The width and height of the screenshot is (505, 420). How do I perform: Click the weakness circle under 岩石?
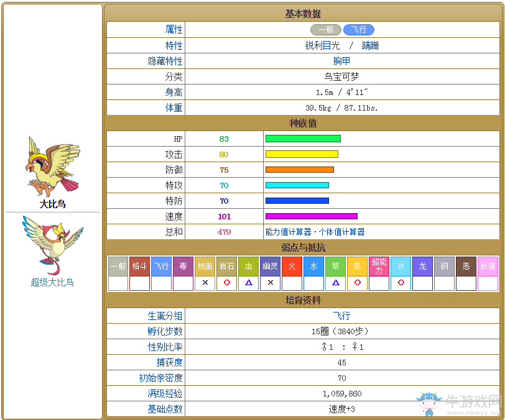[x=227, y=282]
